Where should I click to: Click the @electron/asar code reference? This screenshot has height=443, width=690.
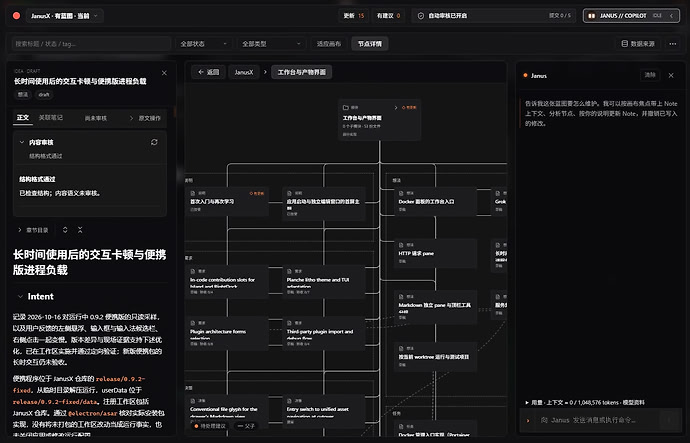[93, 413]
